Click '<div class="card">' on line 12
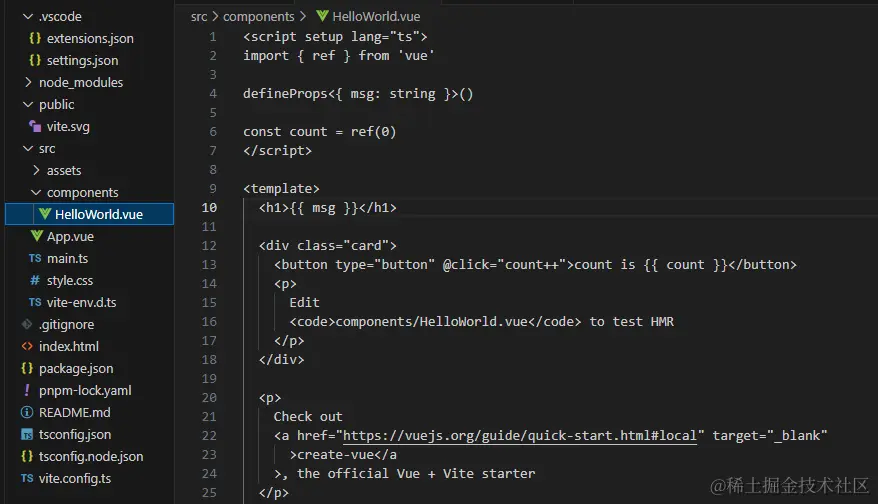The image size is (878, 504). pos(327,246)
